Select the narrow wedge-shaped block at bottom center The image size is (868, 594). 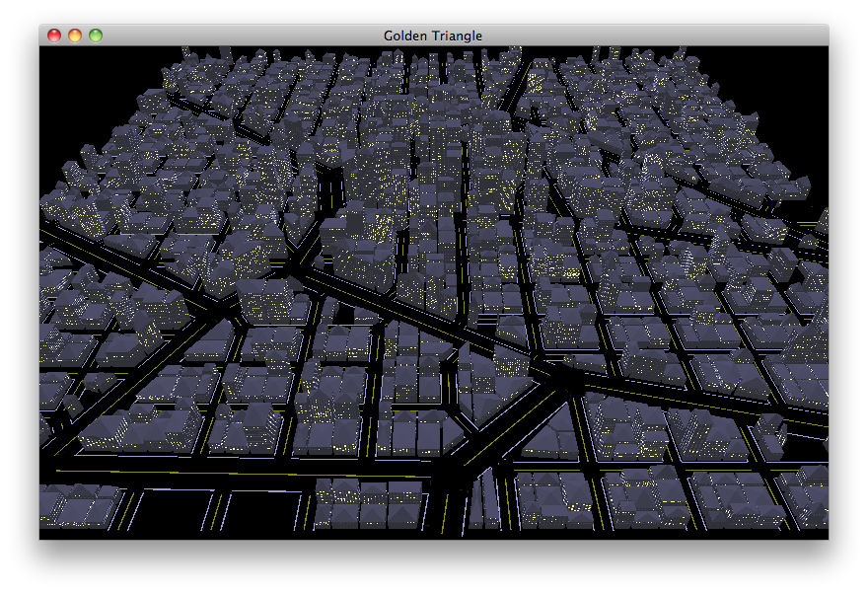tap(483, 503)
